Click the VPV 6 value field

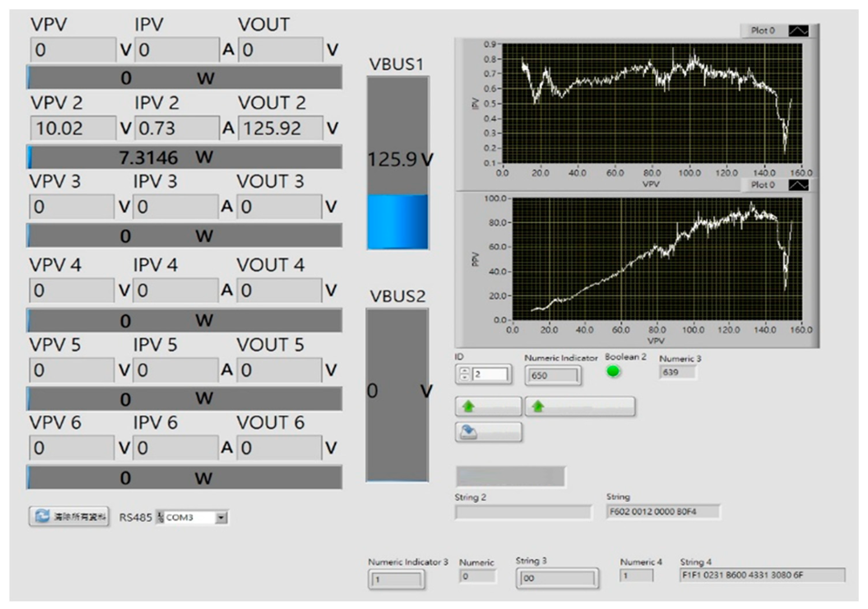[x=72, y=448]
